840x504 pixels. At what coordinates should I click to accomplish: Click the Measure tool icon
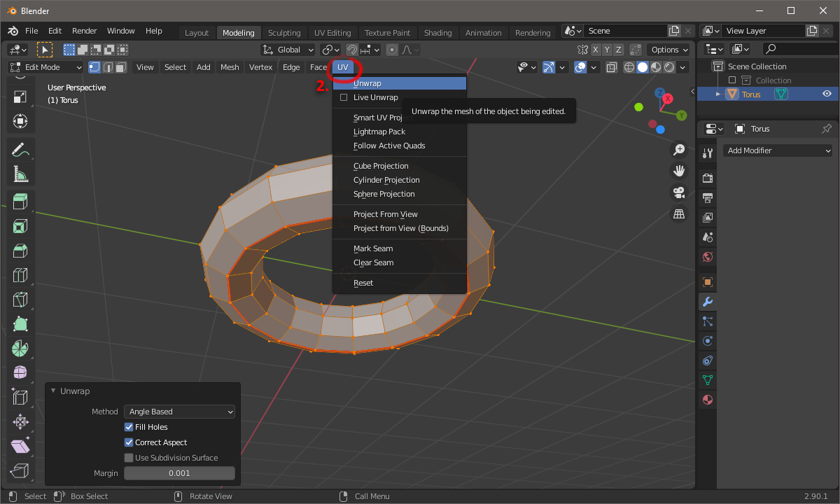[x=20, y=173]
